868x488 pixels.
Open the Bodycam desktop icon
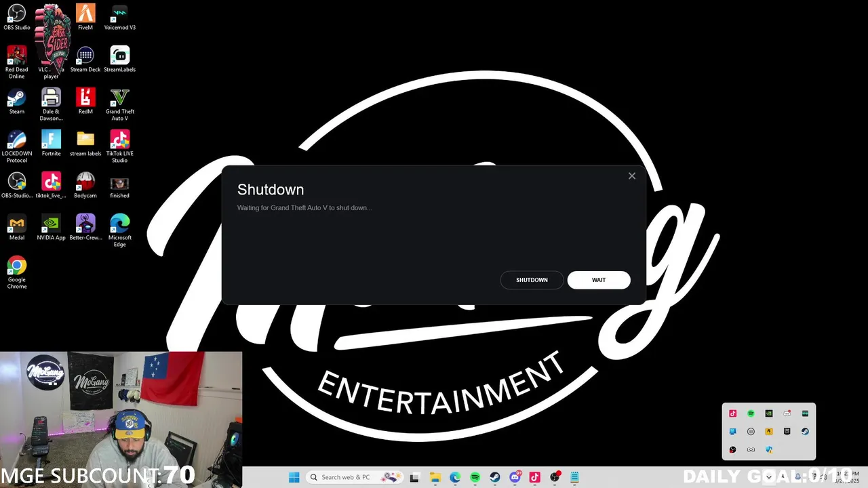[x=85, y=186]
